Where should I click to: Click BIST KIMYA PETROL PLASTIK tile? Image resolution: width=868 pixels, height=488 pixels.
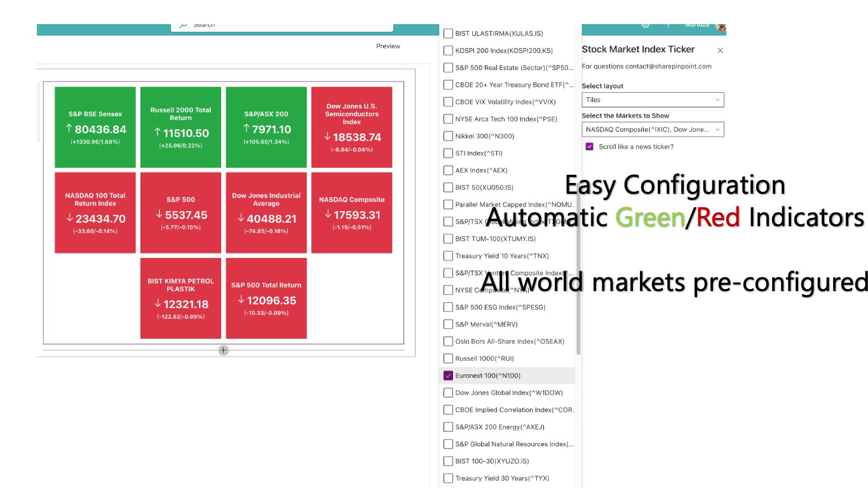coord(180,298)
